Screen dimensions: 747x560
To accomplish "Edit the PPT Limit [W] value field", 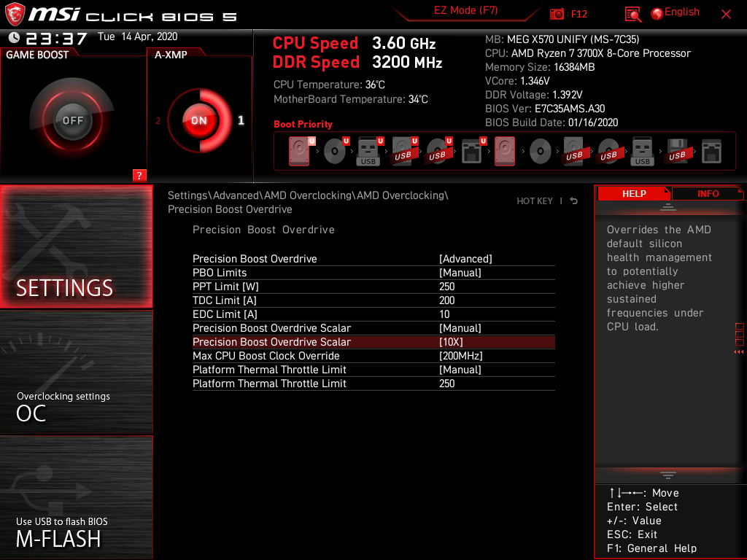I will pyautogui.click(x=447, y=287).
